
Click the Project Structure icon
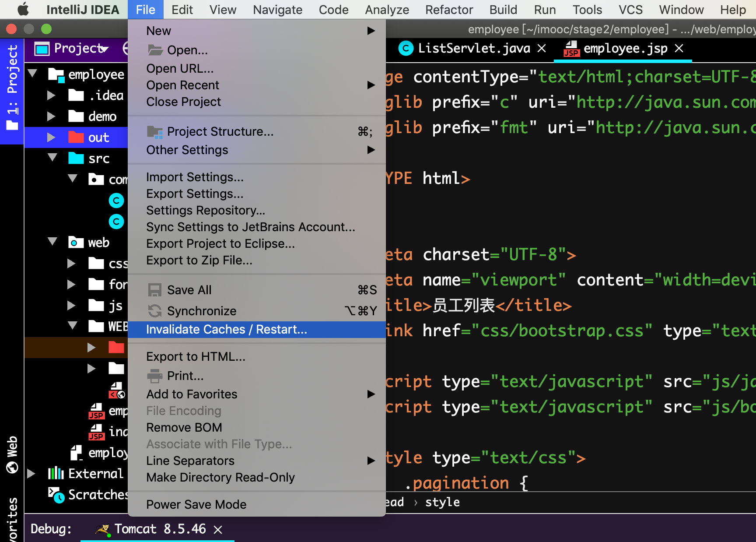tap(155, 131)
